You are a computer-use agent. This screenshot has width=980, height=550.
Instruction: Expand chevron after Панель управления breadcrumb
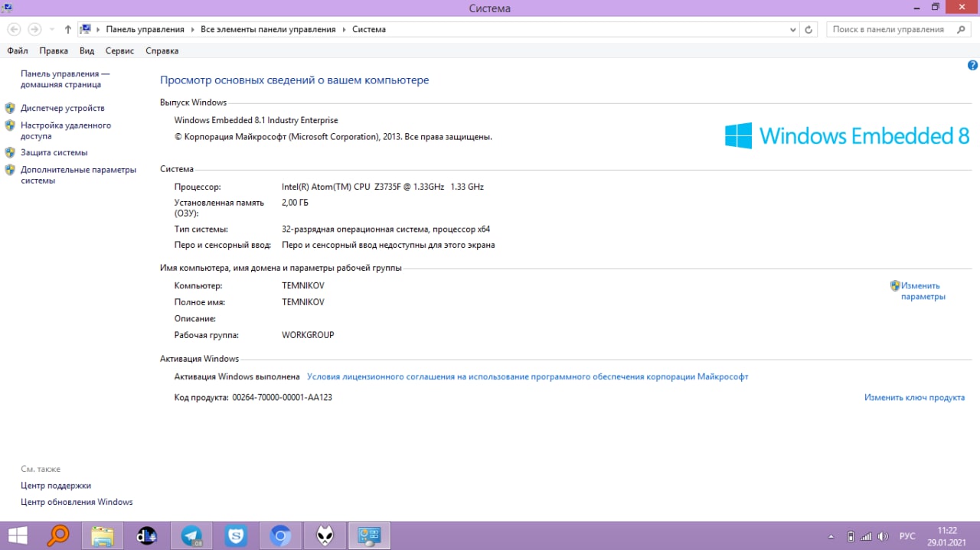click(193, 29)
